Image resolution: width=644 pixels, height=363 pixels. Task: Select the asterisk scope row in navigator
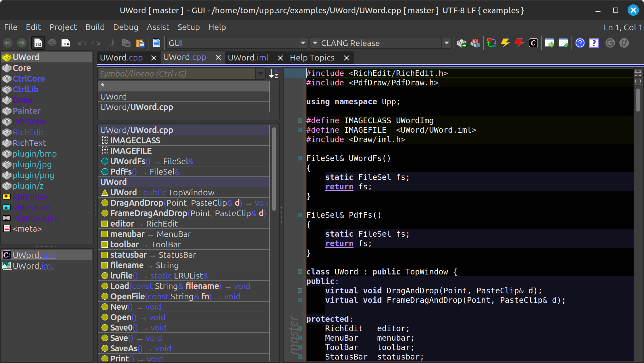(184, 86)
